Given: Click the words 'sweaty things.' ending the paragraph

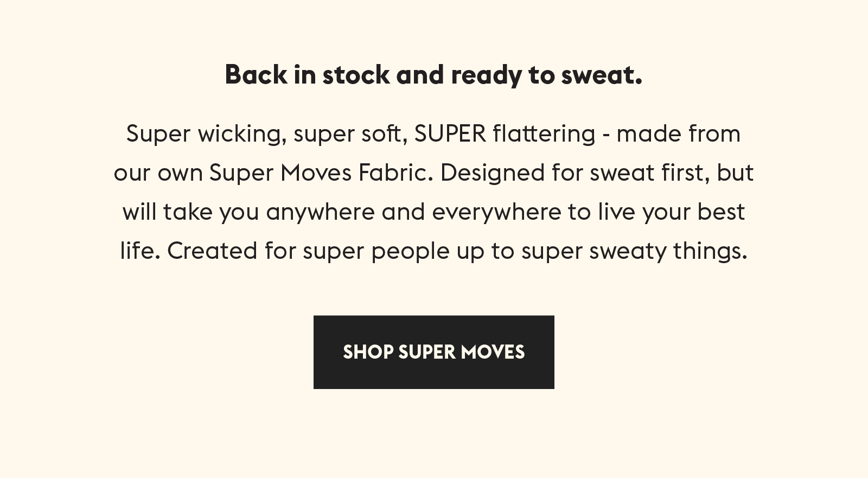Looking at the screenshot, I should pos(668,251).
